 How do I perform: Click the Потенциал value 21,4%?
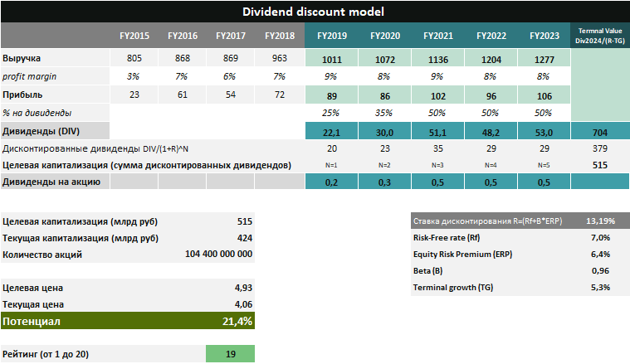click(237, 321)
